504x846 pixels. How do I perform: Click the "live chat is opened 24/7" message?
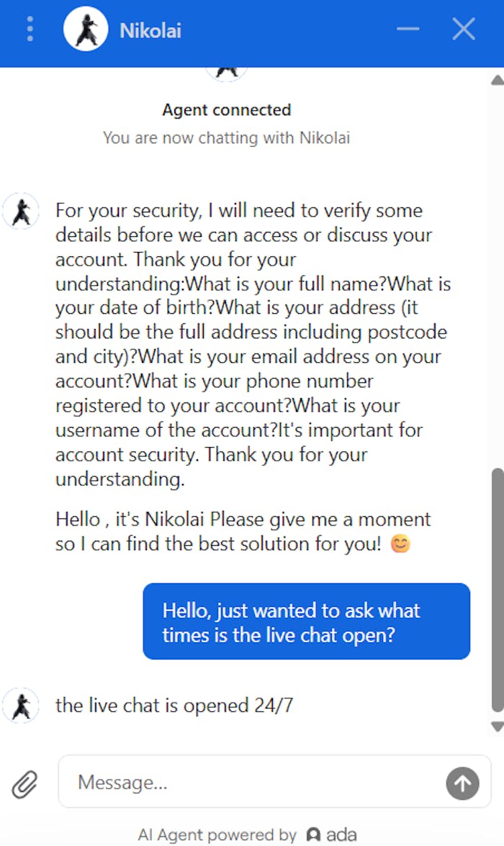click(x=174, y=705)
